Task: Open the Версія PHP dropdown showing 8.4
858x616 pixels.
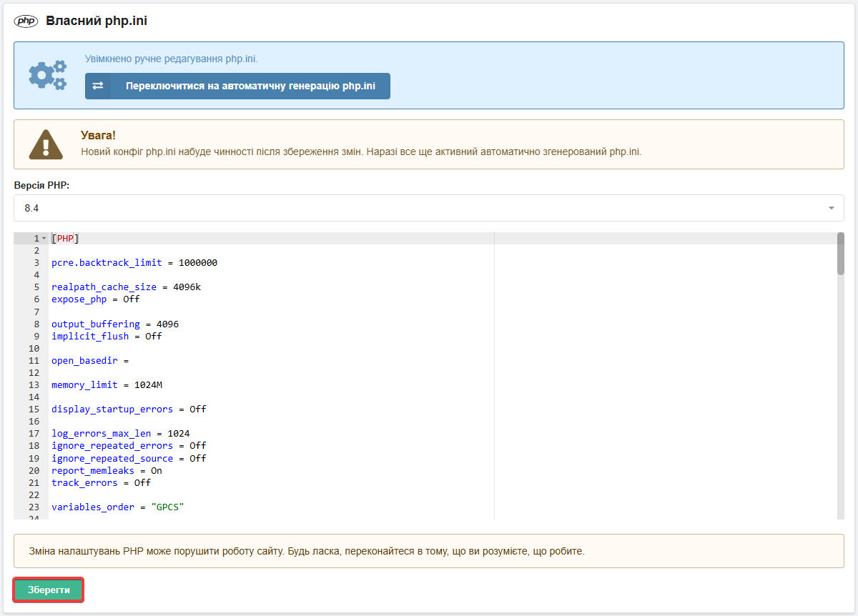Action: 428,208
